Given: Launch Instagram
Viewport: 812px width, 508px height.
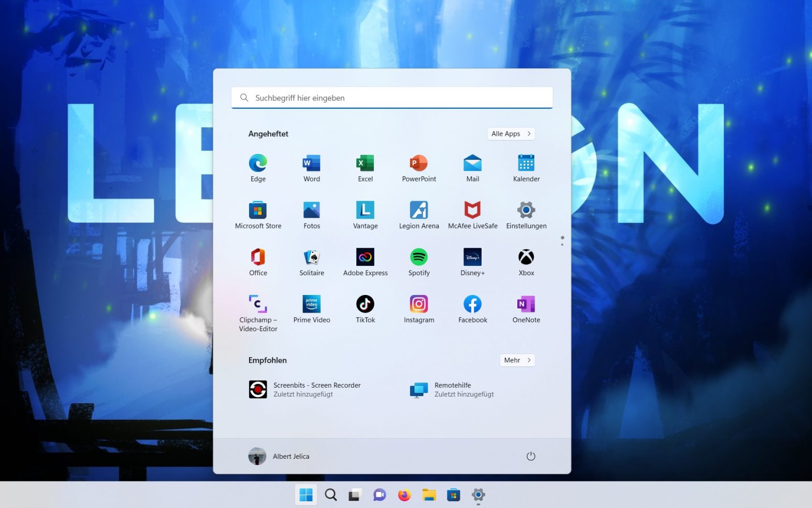Looking at the screenshot, I should point(419,309).
